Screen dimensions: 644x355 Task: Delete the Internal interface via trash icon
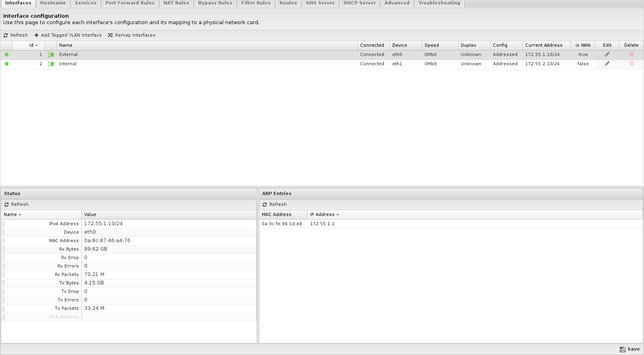click(632, 64)
